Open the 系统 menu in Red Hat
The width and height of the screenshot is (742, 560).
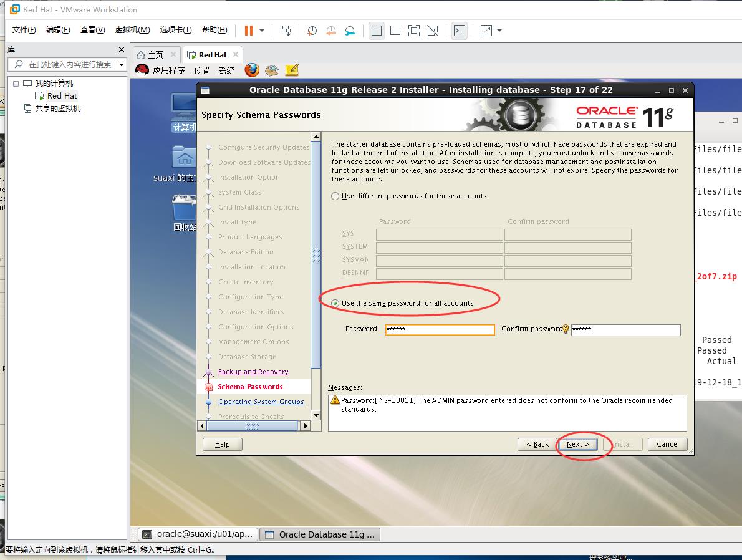point(227,70)
